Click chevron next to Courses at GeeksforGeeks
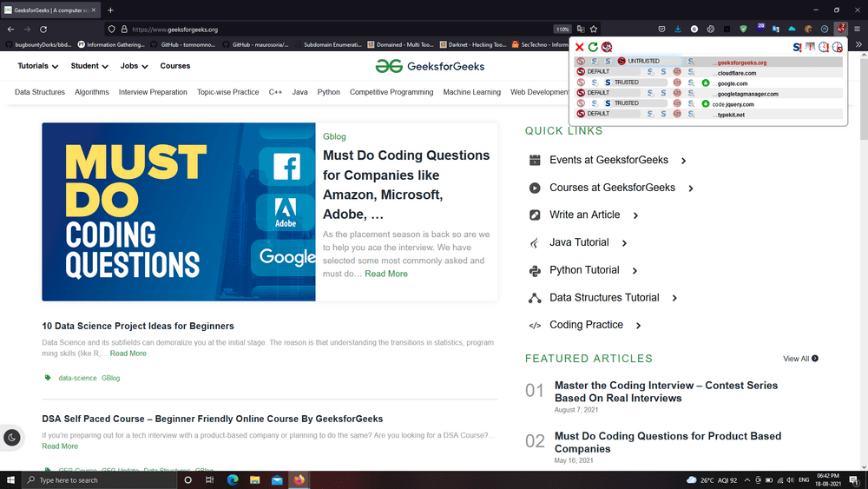The height and width of the screenshot is (489, 868). tap(691, 188)
